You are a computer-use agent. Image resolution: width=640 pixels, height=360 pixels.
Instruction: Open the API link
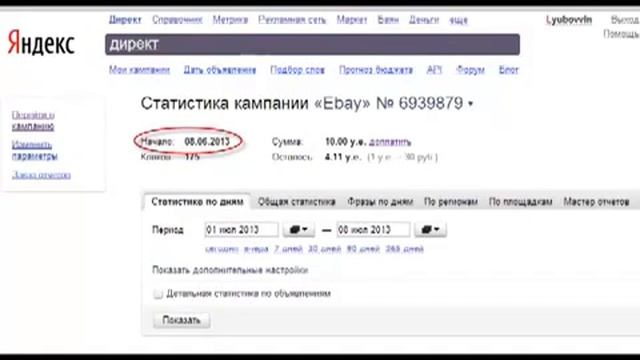click(x=434, y=70)
